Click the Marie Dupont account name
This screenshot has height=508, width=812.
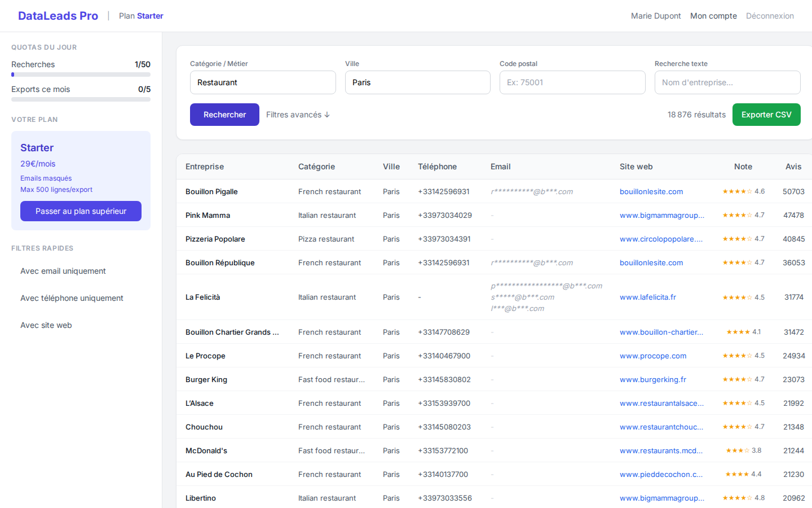coord(656,16)
